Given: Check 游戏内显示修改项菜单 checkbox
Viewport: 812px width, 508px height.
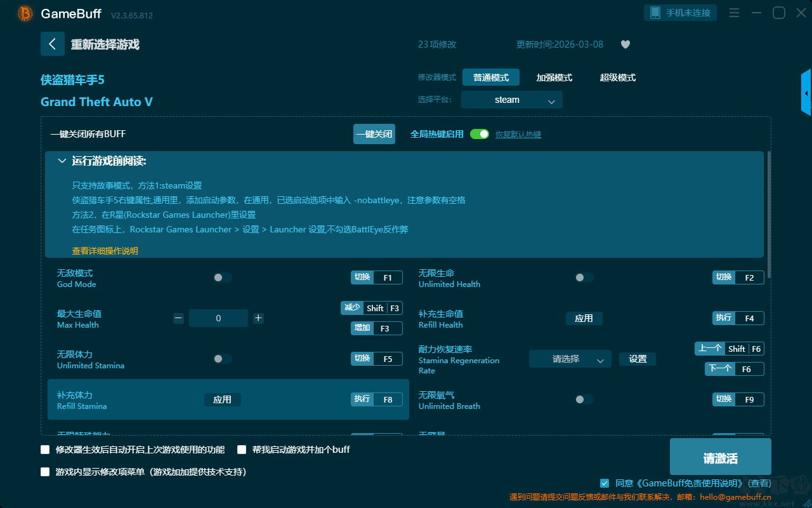Looking at the screenshot, I should click(x=45, y=472).
